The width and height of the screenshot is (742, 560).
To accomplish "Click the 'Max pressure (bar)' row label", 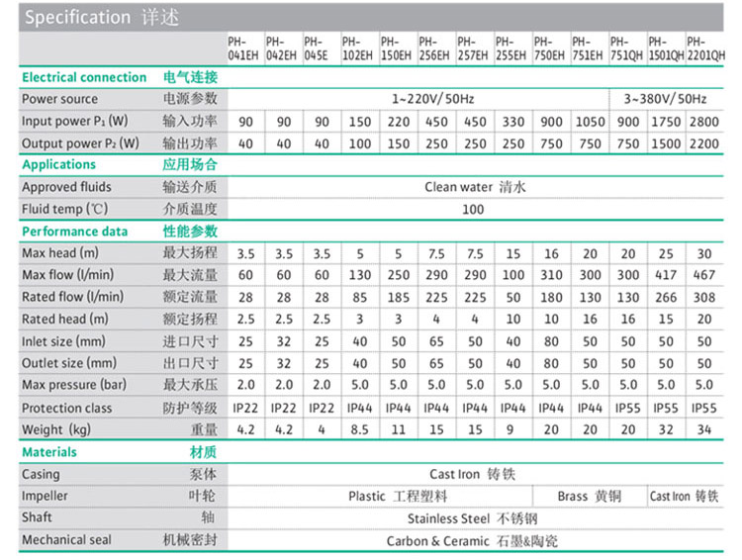I will point(74,385).
